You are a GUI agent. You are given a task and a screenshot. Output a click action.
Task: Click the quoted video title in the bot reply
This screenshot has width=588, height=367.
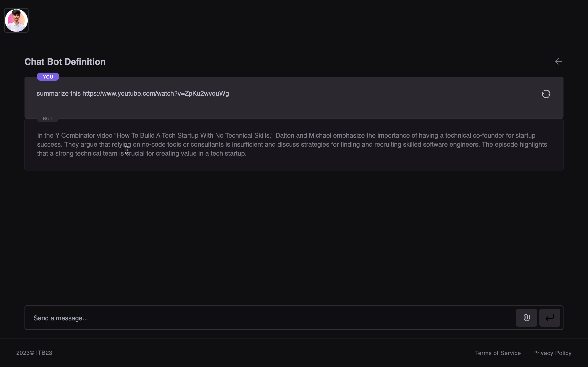click(194, 135)
